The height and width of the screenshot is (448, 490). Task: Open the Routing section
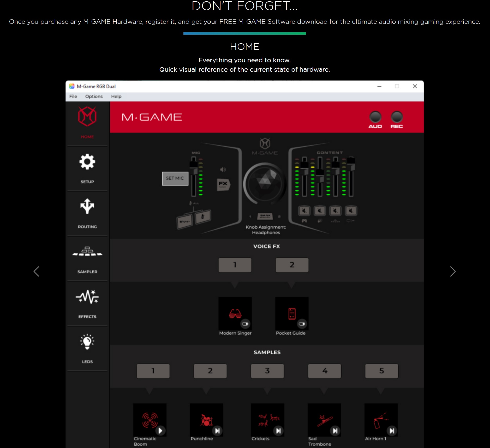click(87, 213)
